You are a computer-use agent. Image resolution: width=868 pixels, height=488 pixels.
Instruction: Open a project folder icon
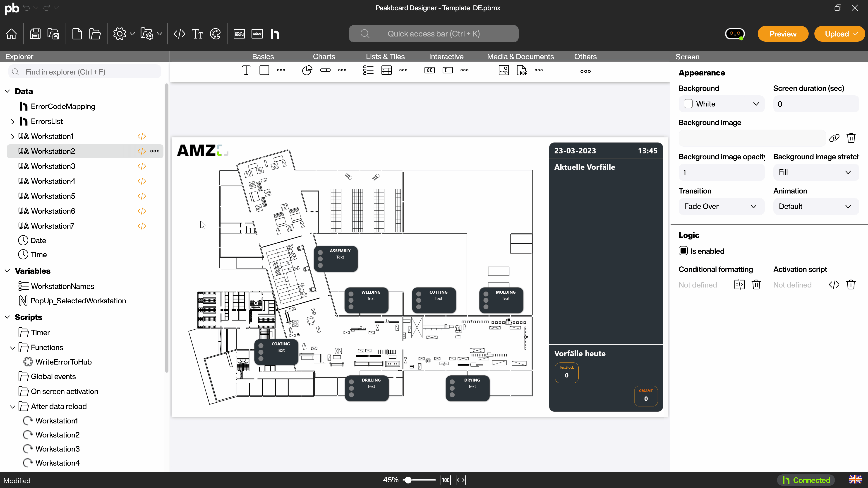click(x=95, y=34)
